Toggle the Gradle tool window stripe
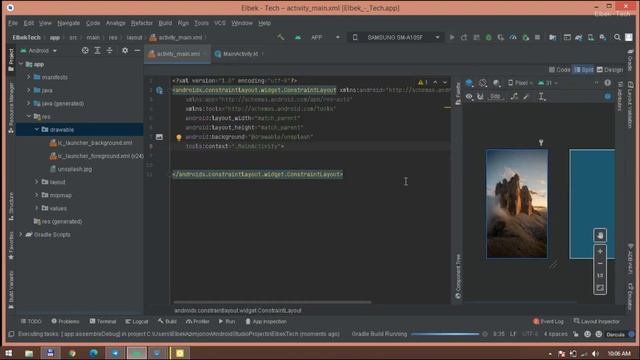This screenshot has height=360, width=640. pyautogui.click(x=631, y=61)
